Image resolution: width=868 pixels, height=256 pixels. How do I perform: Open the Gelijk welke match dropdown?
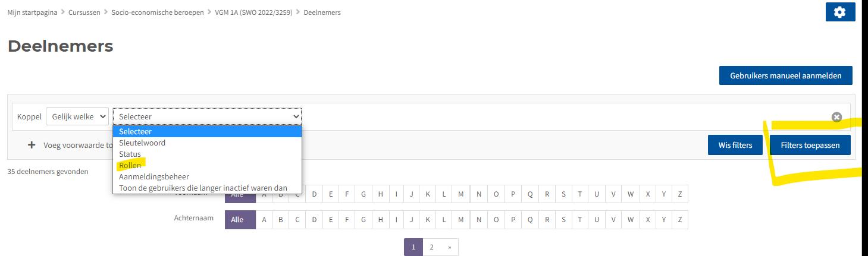(77, 116)
